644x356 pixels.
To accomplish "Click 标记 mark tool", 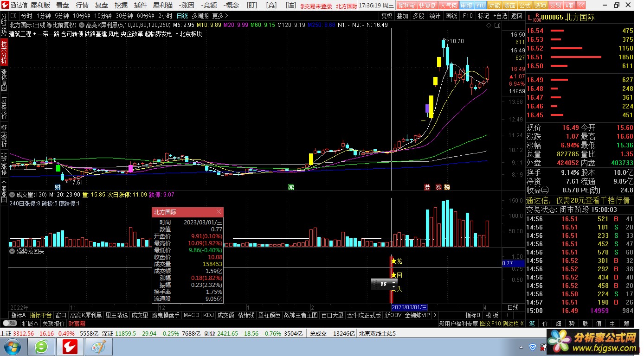I will tap(483, 16).
